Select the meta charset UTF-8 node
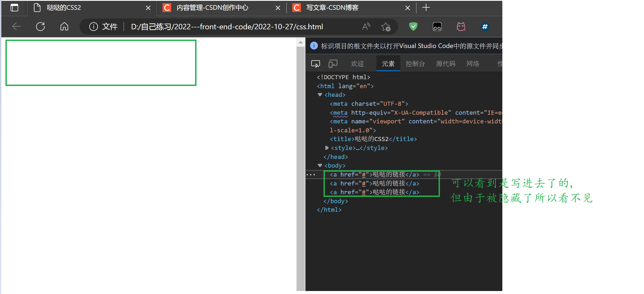The width and height of the screenshot is (644, 294). [x=369, y=104]
